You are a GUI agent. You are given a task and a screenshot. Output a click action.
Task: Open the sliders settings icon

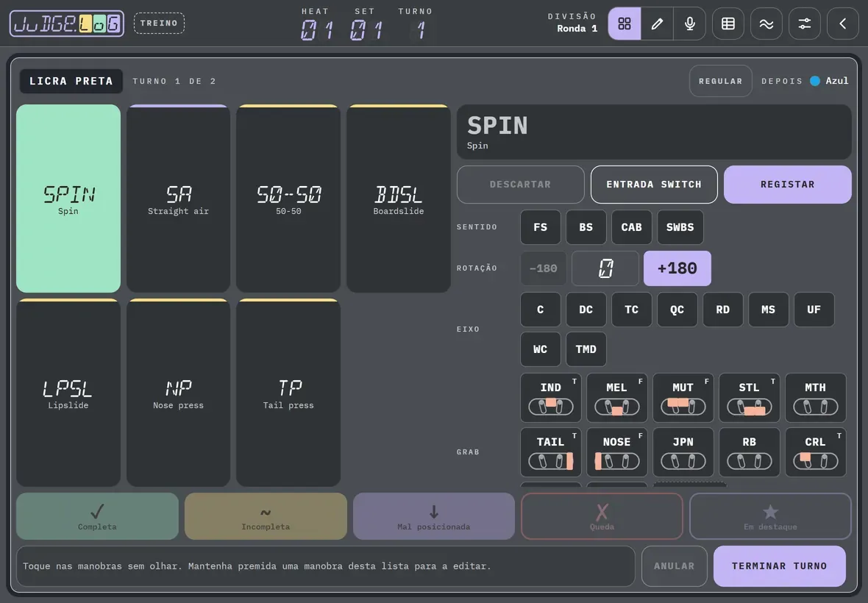(804, 24)
